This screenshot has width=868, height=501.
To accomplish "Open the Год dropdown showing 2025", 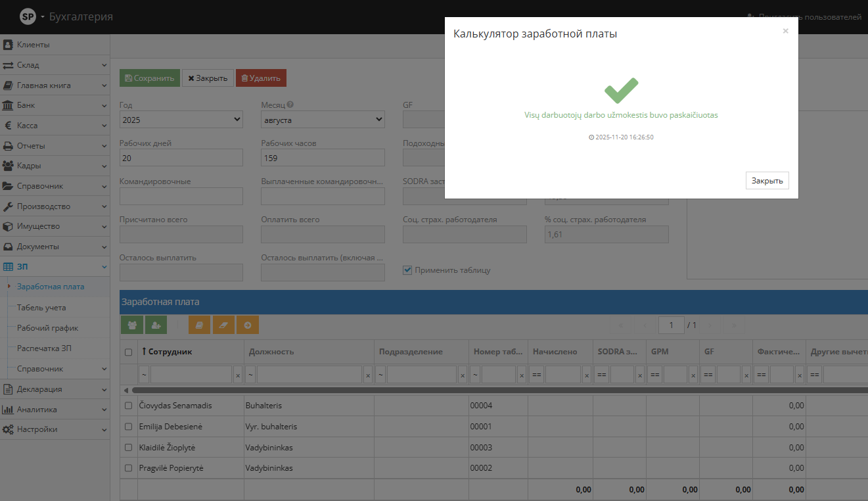I will click(181, 120).
